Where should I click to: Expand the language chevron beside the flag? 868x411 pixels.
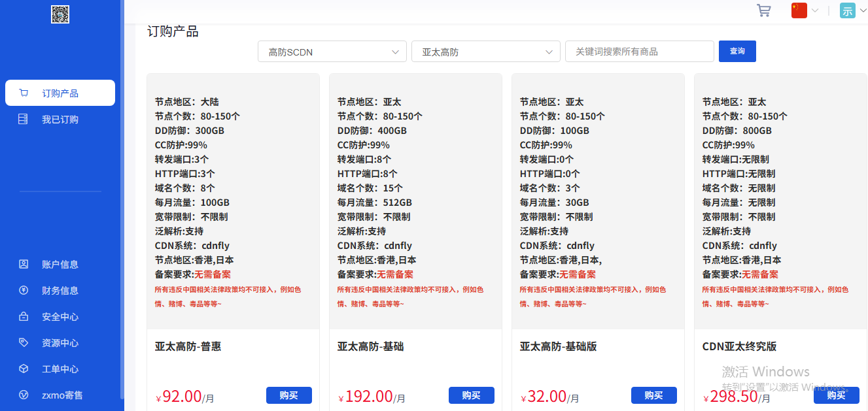(x=815, y=10)
